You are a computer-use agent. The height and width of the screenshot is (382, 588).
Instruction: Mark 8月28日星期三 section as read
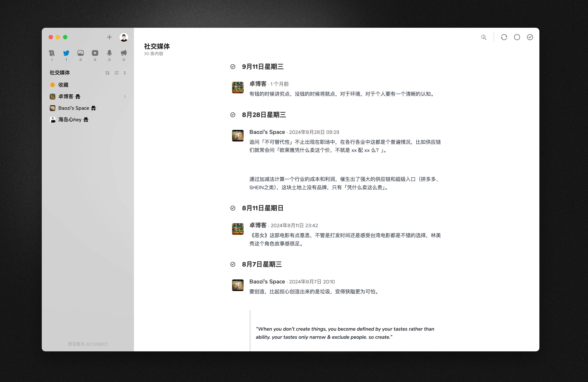tap(232, 115)
